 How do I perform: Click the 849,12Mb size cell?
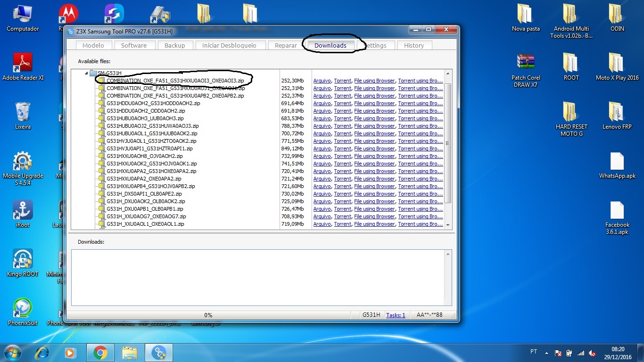click(x=292, y=148)
